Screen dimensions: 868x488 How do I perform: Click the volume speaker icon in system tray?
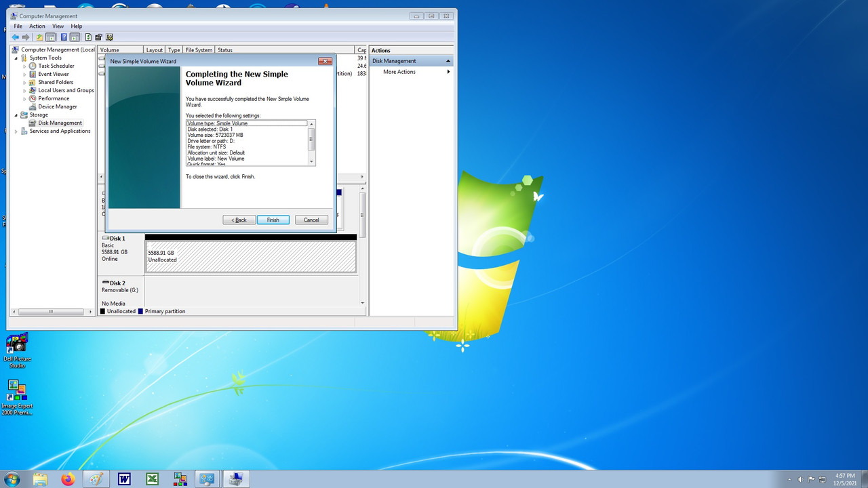click(800, 479)
